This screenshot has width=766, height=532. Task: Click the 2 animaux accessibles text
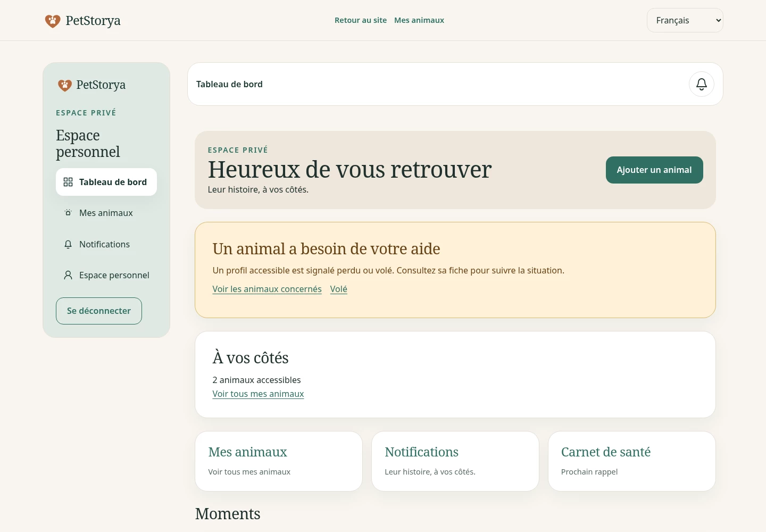[256, 380]
